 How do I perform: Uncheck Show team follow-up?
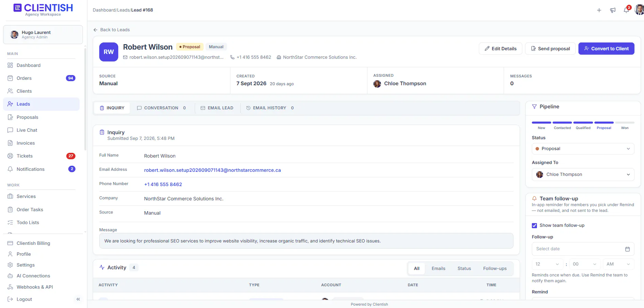pyautogui.click(x=534, y=225)
